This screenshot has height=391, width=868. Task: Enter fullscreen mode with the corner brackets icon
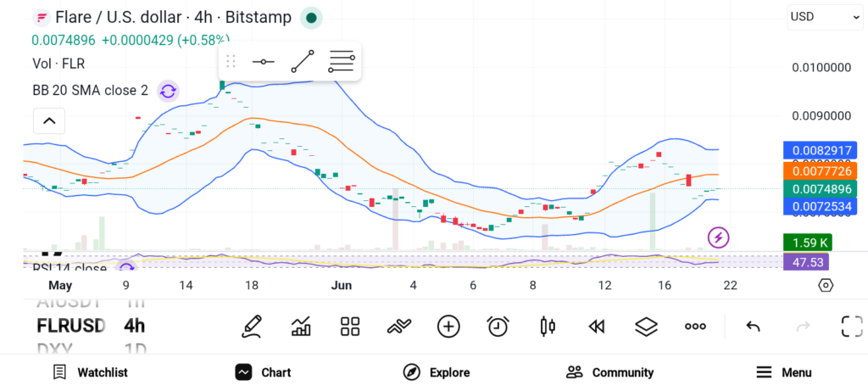[x=852, y=327]
